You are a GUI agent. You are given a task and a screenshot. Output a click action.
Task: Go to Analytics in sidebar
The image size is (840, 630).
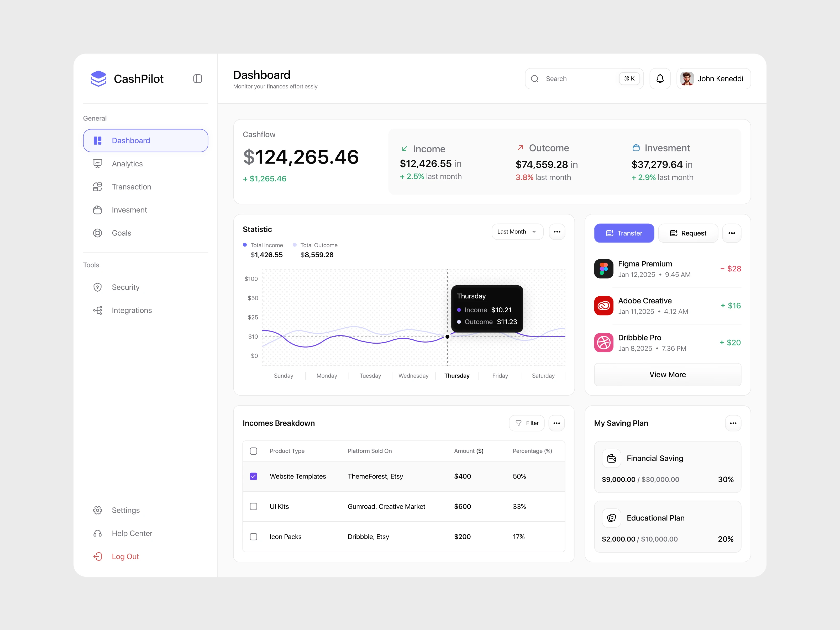(x=127, y=164)
